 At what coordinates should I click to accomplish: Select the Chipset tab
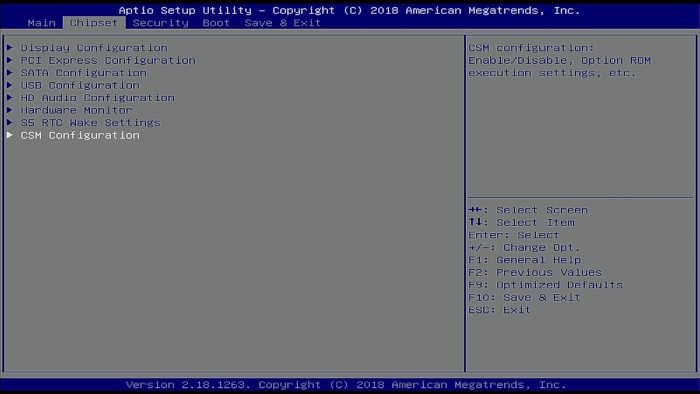tap(94, 23)
